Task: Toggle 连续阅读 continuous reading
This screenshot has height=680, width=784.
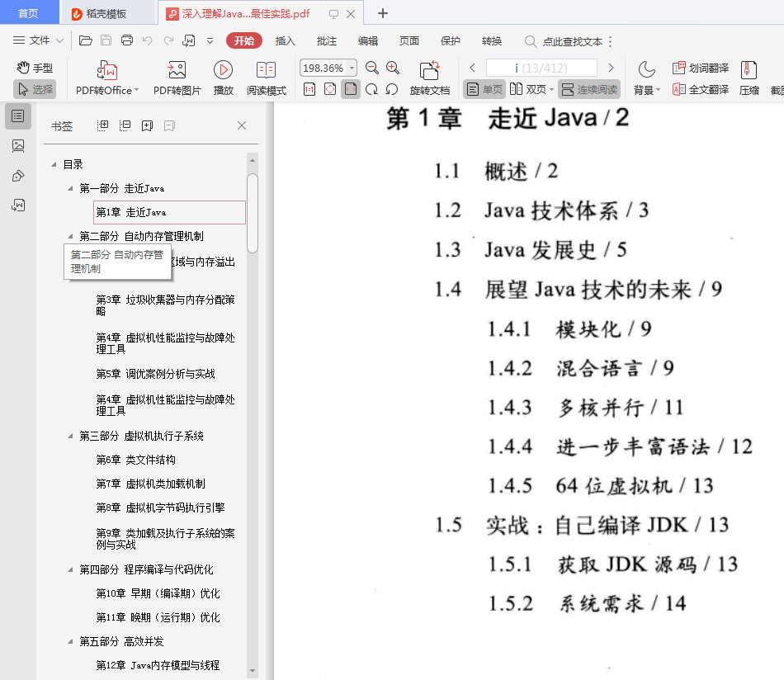Action: click(x=589, y=89)
